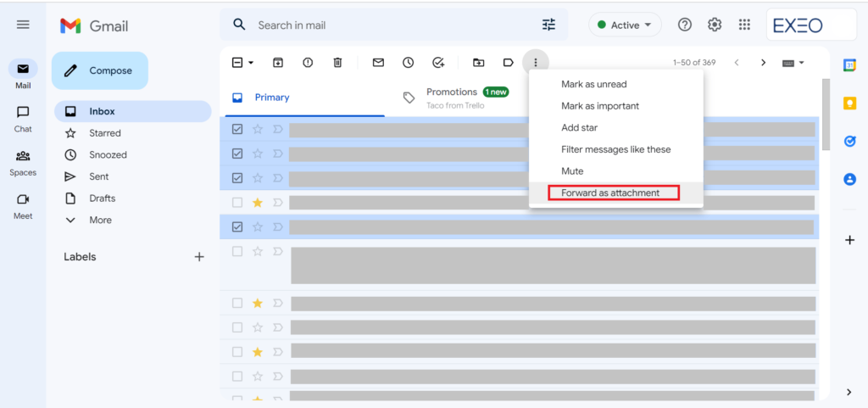Click the three-dot More toolbar button
The image size is (868, 408).
(536, 63)
